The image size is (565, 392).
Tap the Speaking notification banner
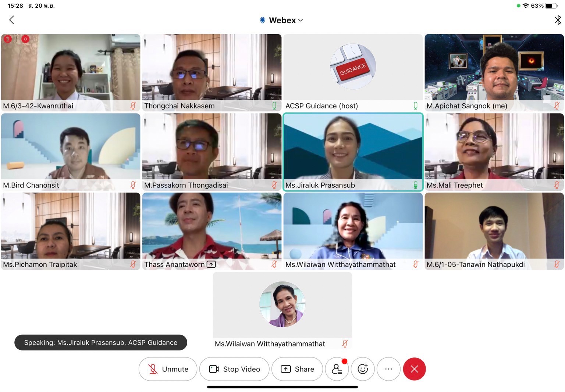coord(100,342)
